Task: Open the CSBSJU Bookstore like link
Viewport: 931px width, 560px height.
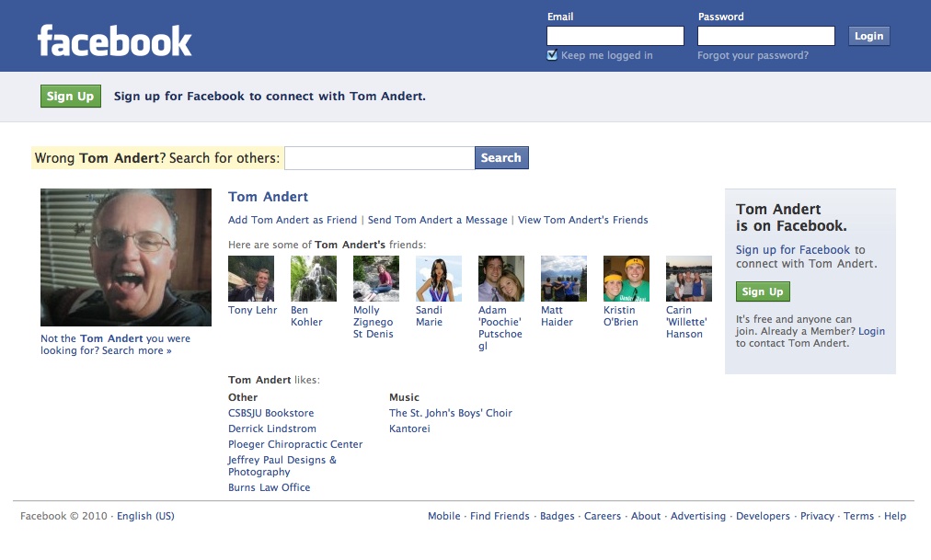Action: pos(270,414)
